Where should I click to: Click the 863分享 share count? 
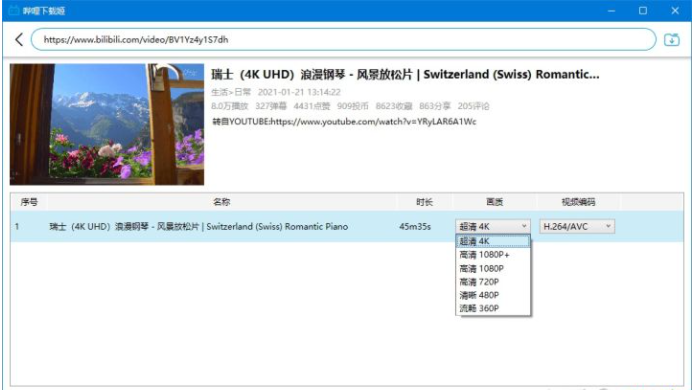tap(435, 106)
